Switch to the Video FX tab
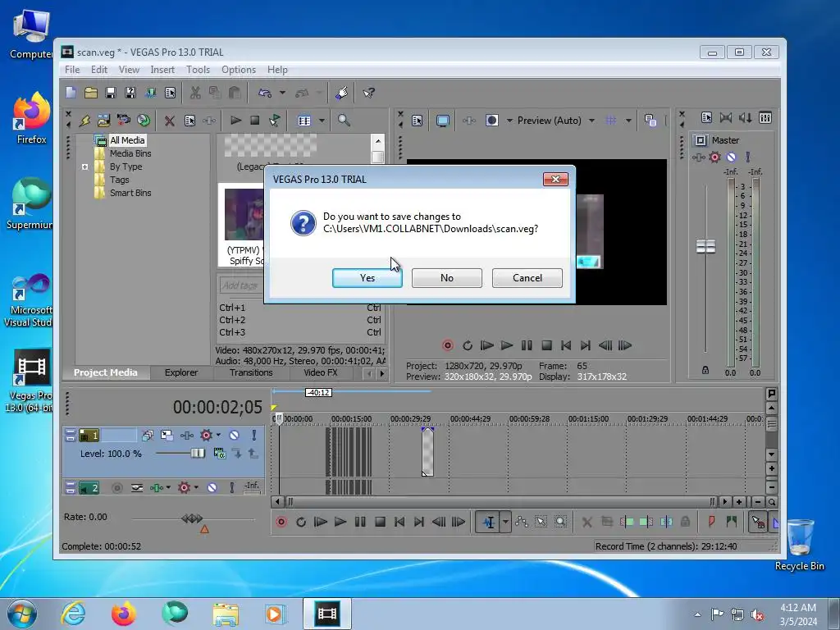Image resolution: width=840 pixels, height=630 pixels. [x=321, y=372]
